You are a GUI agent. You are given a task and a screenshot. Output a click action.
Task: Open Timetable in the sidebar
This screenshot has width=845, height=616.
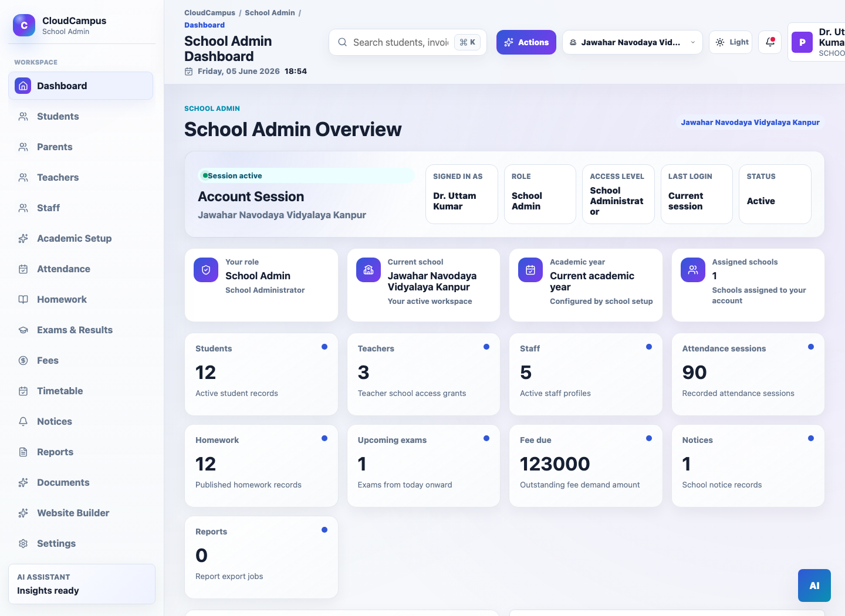pyautogui.click(x=81, y=391)
